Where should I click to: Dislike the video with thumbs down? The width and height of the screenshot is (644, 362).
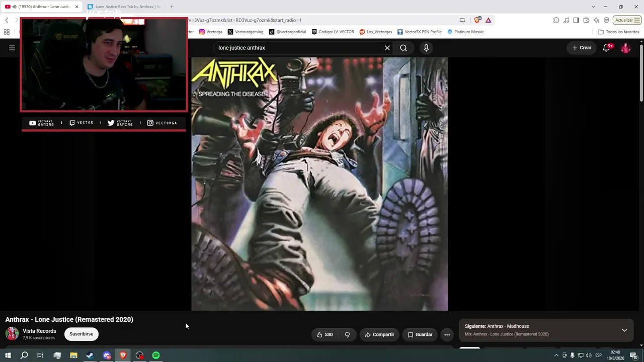click(347, 335)
